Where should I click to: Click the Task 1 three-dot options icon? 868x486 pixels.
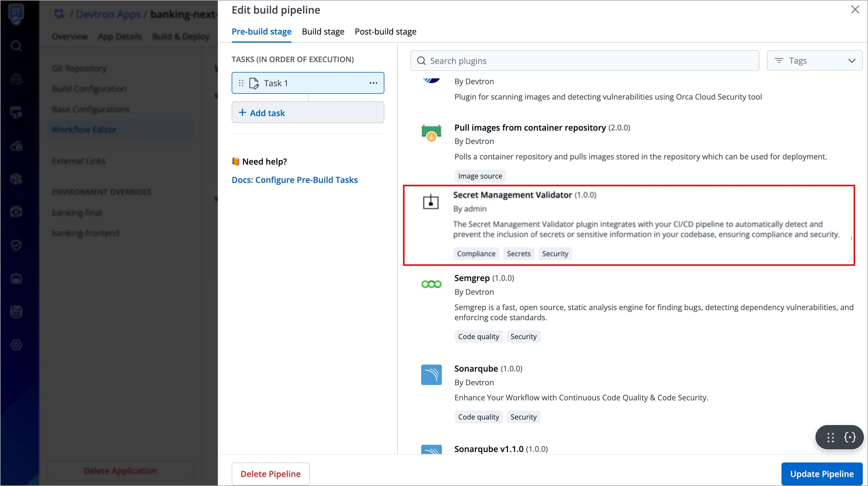pos(373,83)
